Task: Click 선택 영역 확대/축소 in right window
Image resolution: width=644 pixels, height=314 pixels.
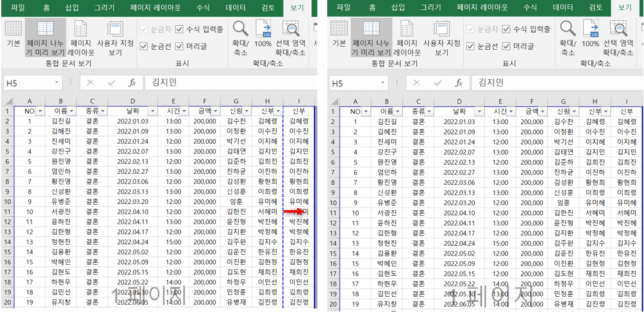Action: (x=618, y=37)
